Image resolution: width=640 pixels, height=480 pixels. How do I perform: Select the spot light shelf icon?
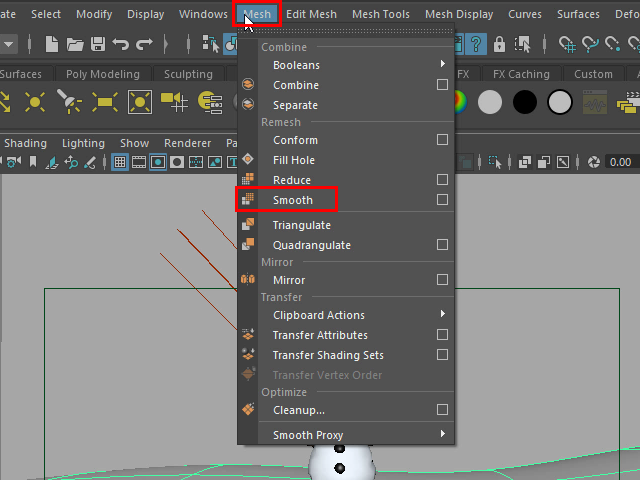pos(70,102)
